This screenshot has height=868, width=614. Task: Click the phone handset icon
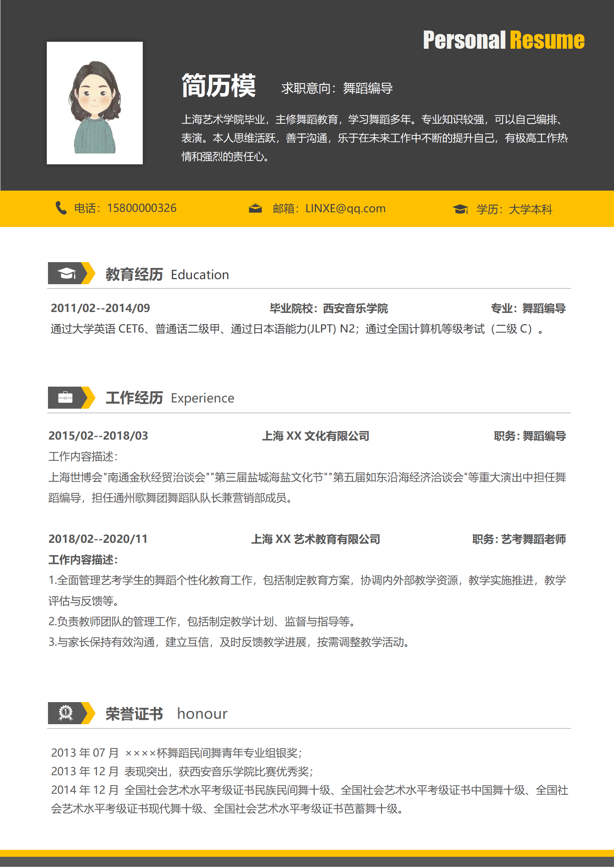pyautogui.click(x=61, y=208)
